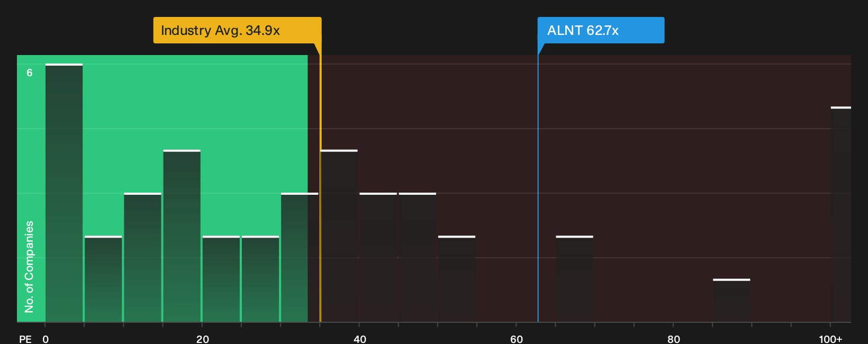Viewport: 868px width, 344px height.
Task: Click the y-axis value 6
Action: point(30,73)
